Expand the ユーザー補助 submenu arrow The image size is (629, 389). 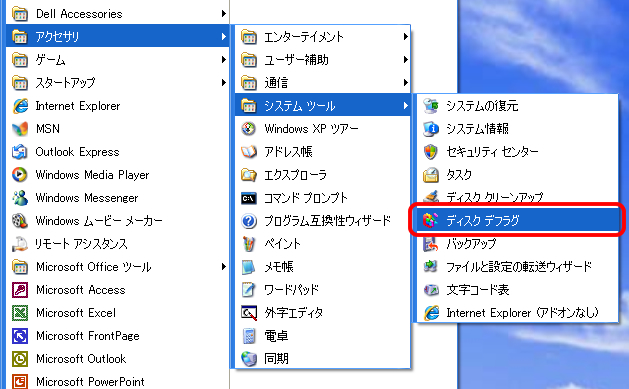[x=406, y=60]
